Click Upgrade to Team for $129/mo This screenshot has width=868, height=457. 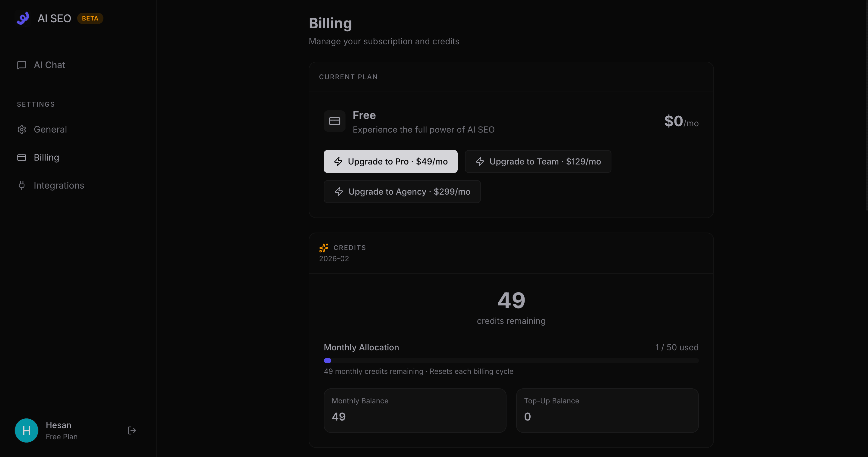pos(538,161)
